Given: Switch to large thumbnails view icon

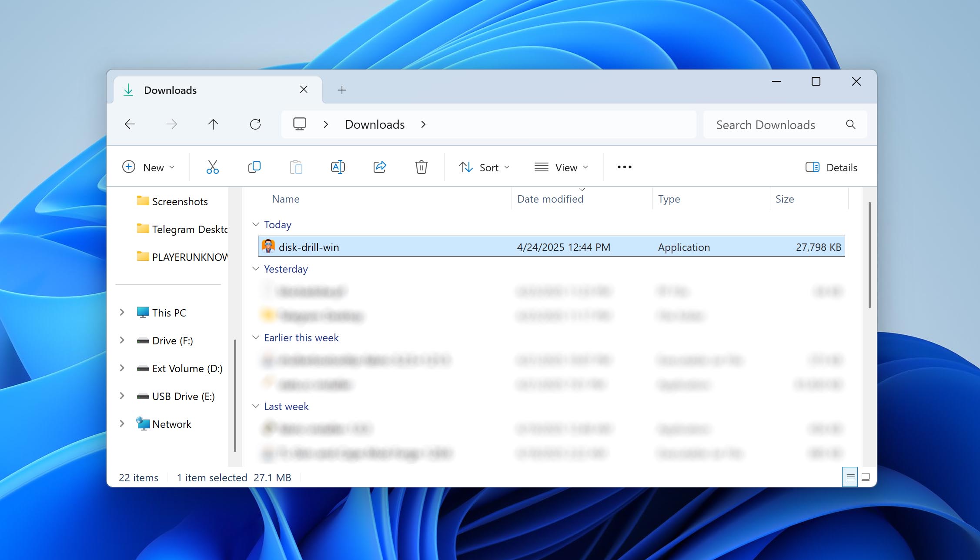Looking at the screenshot, I should click(866, 477).
